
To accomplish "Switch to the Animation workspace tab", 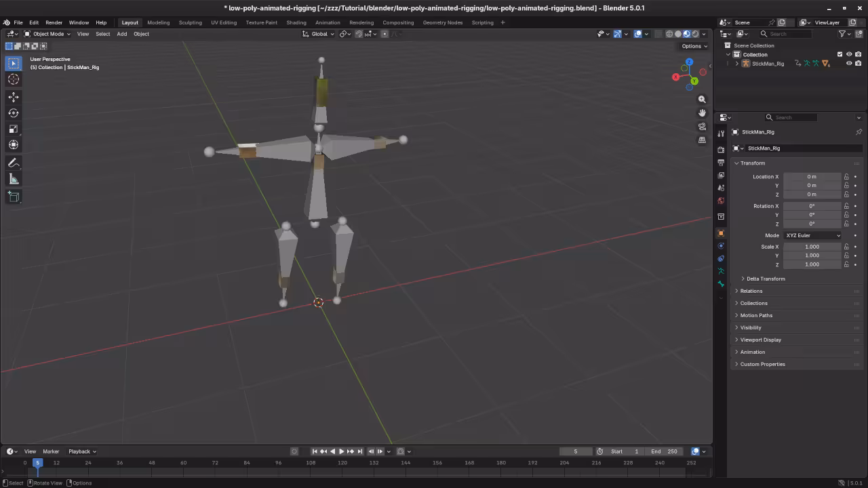I will (328, 22).
